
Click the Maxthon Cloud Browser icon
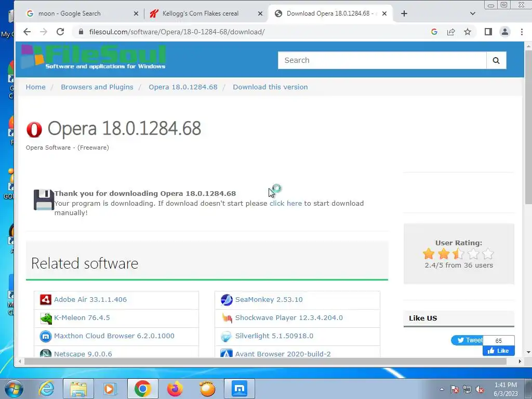[46, 336]
